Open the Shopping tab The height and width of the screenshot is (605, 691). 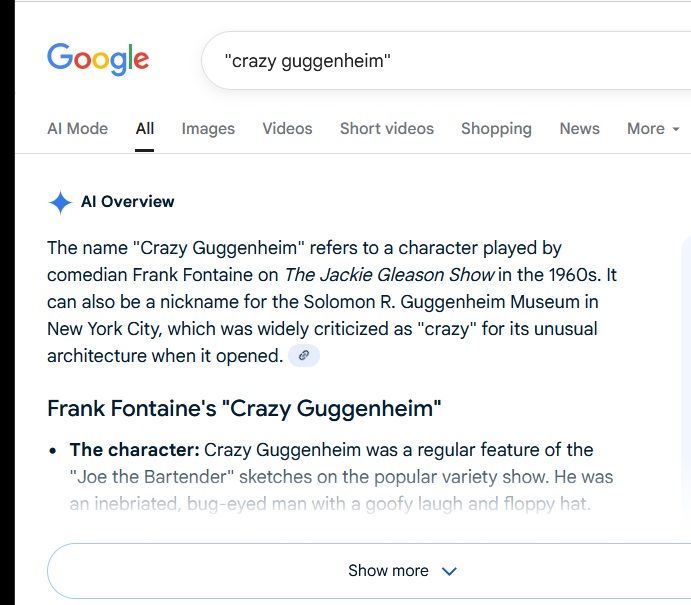tap(496, 129)
